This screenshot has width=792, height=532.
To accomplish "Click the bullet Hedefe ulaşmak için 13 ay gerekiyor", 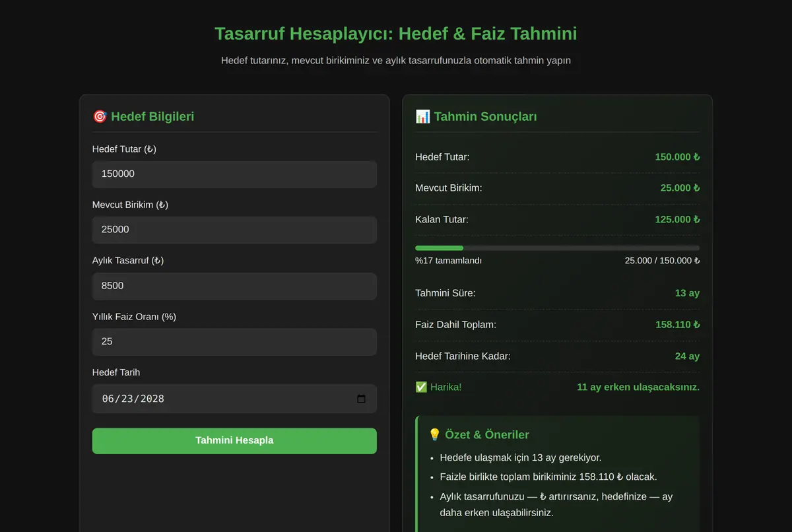I will pos(520,458).
